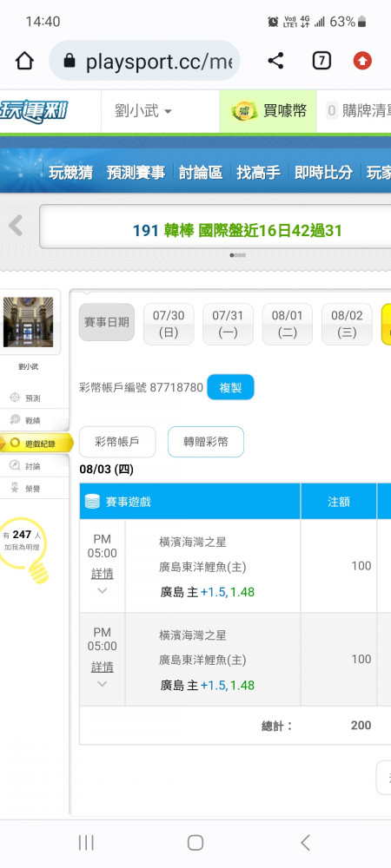Select date 07/31 (一)
Screen dimensions: 391x868
[x=228, y=324]
